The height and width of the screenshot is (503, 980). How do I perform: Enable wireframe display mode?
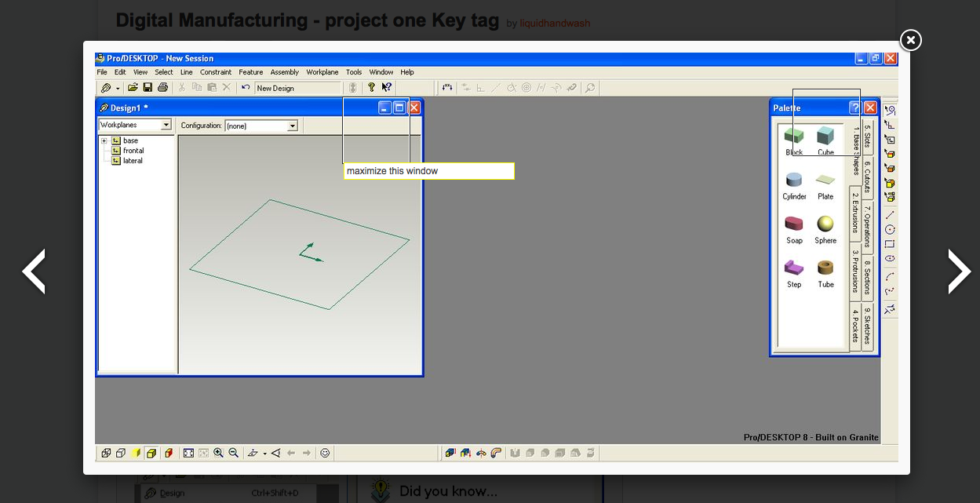pyautogui.click(x=105, y=453)
